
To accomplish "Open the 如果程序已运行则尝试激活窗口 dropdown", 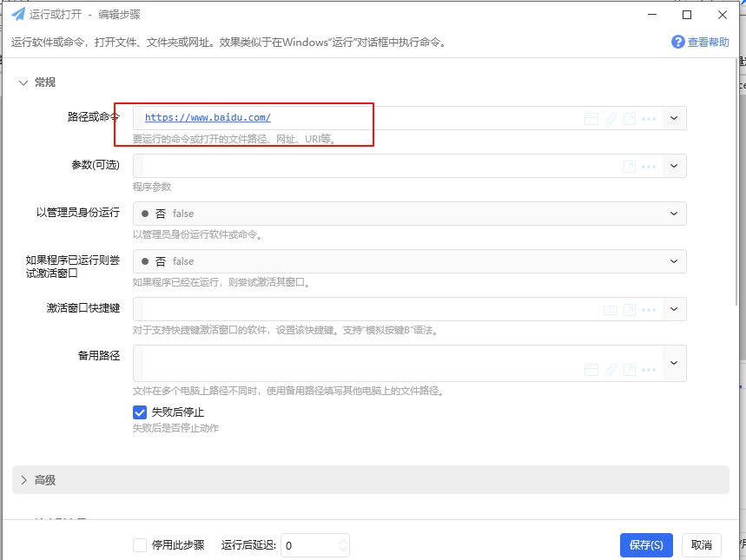I will [x=410, y=261].
